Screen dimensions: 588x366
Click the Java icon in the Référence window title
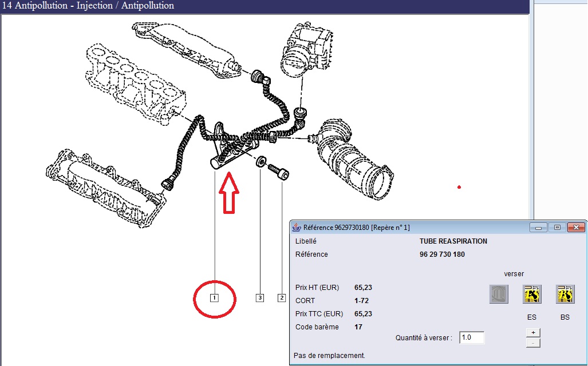297,227
